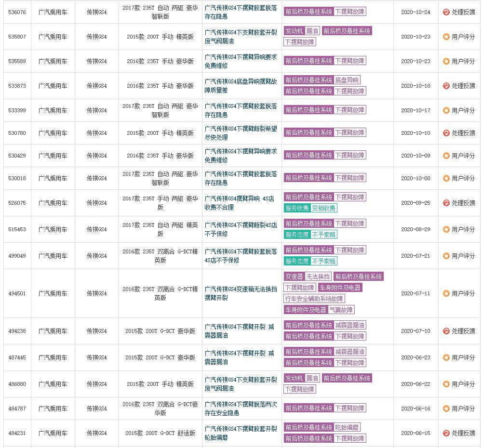Click the red feedback icon for complaint 484231

pos(446,433)
